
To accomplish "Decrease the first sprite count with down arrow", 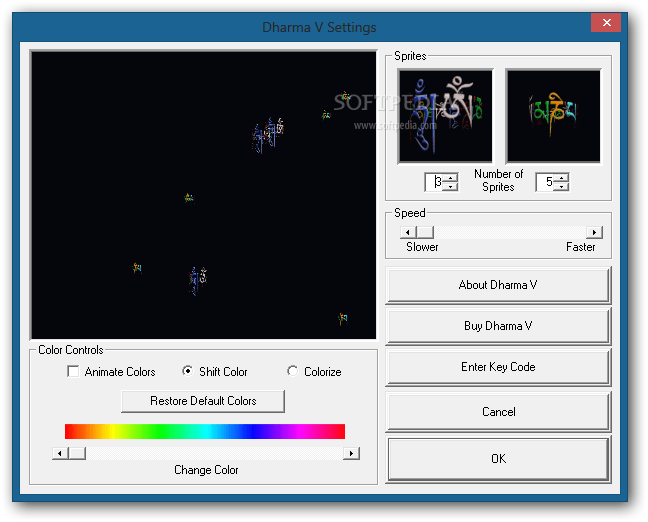I will coord(450,186).
